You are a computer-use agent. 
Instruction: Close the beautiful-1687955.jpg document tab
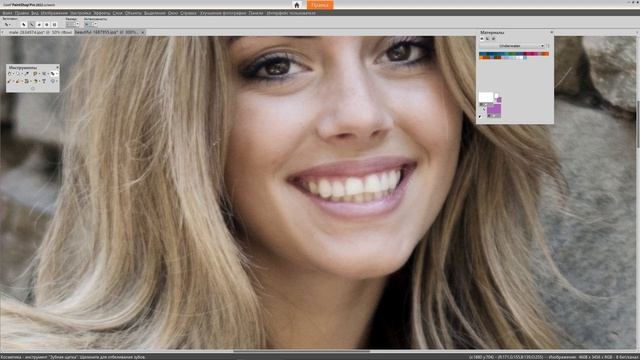(x=142, y=32)
